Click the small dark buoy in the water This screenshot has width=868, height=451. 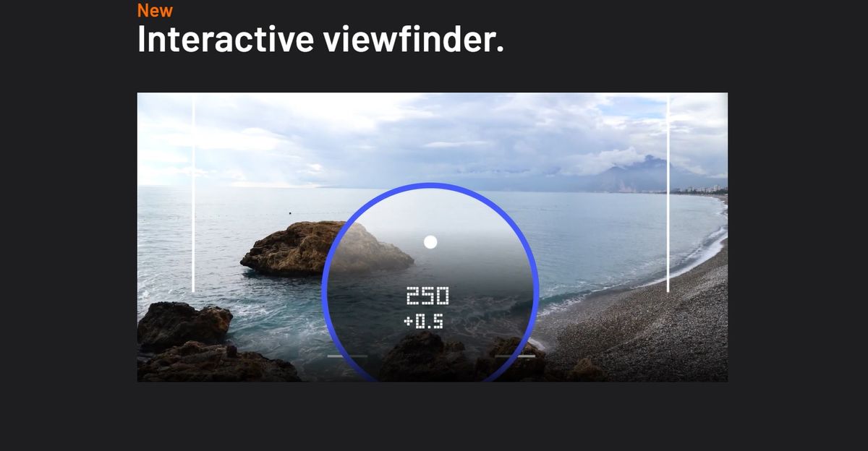pos(289,214)
